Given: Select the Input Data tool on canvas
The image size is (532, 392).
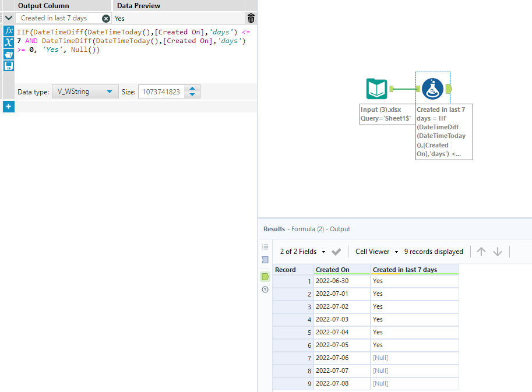Looking at the screenshot, I should click(376, 89).
